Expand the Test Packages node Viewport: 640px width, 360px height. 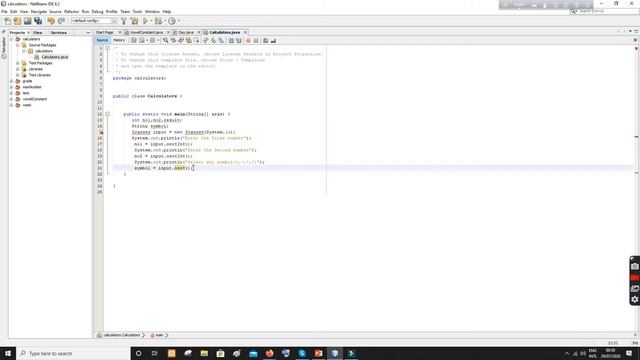point(18,63)
